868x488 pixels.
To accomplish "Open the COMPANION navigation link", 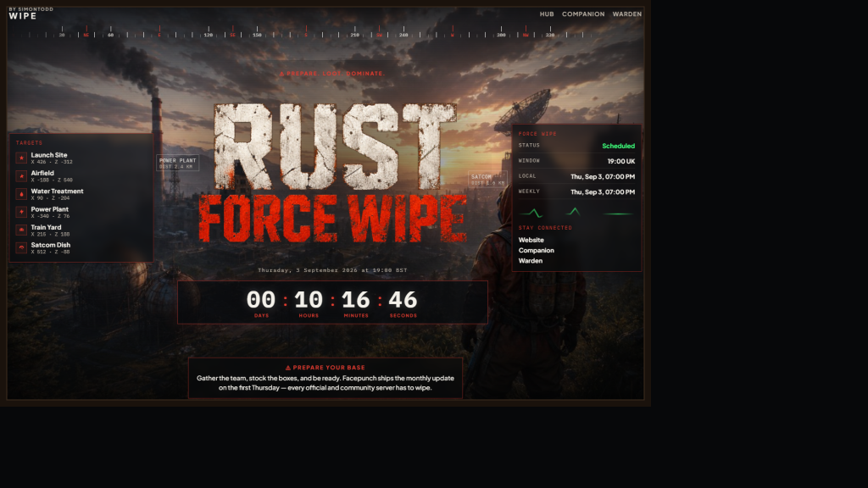I will click(583, 14).
